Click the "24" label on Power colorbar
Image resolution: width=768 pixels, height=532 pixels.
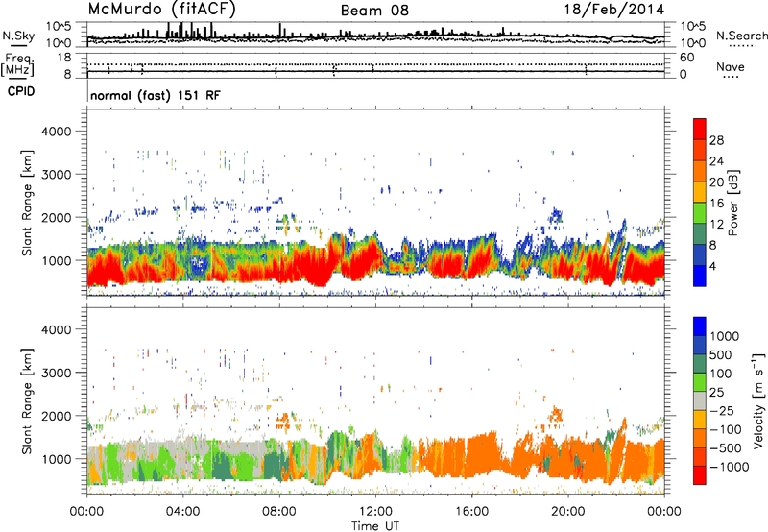(x=716, y=161)
